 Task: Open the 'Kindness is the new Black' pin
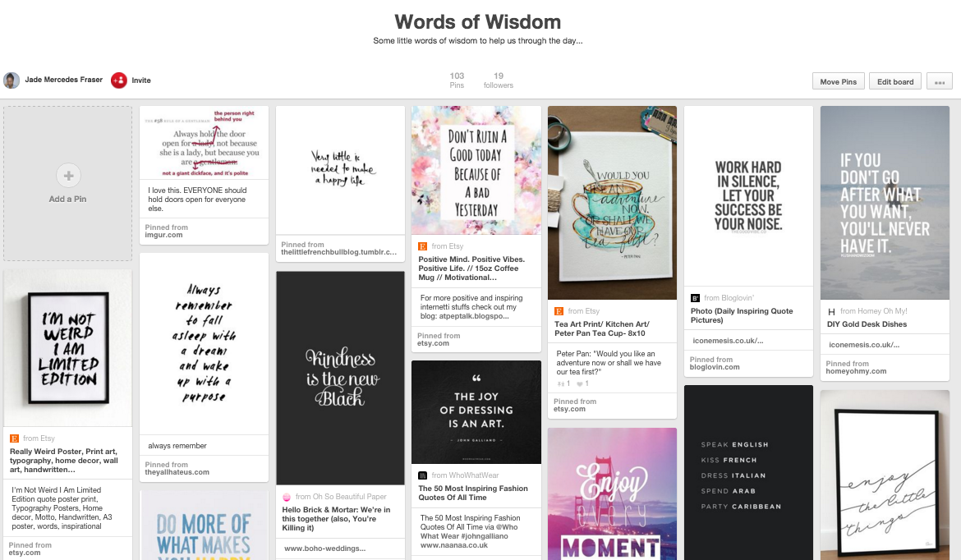(340, 378)
